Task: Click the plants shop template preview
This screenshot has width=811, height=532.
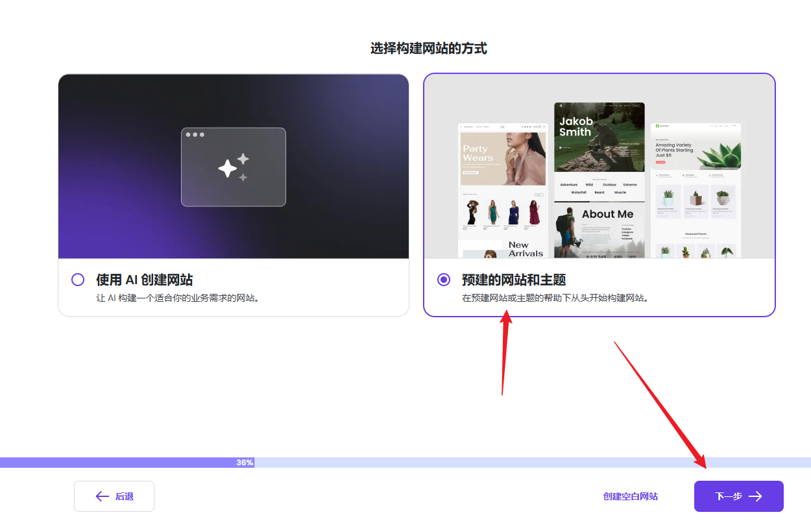Action: (x=696, y=190)
